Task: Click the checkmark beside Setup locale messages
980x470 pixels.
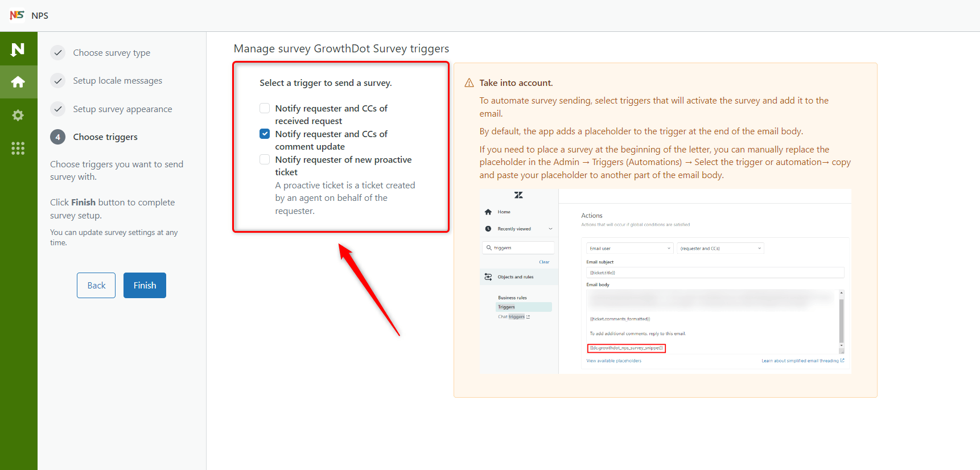Action: (x=58, y=81)
